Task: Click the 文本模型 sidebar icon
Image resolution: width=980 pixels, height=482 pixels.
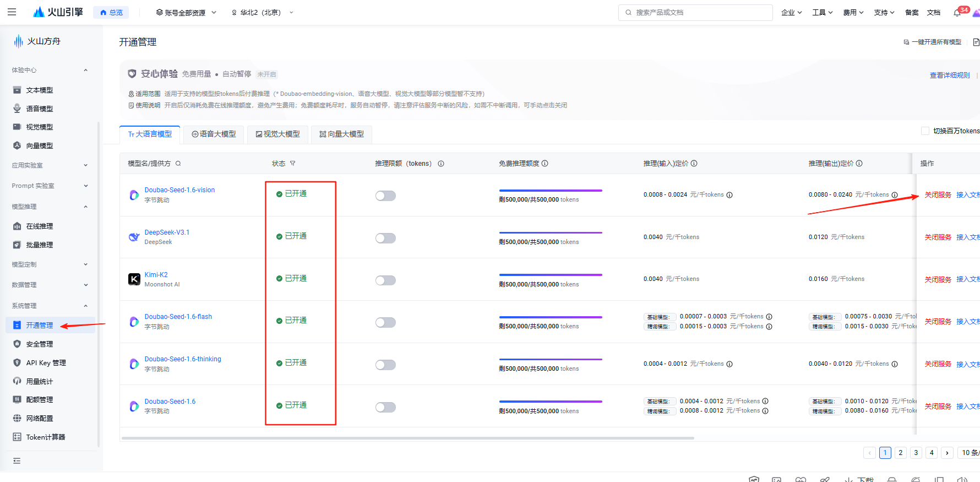Action: 17,90
